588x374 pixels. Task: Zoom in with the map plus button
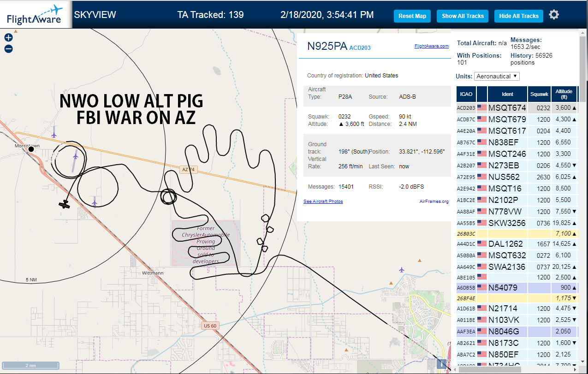tap(8, 38)
